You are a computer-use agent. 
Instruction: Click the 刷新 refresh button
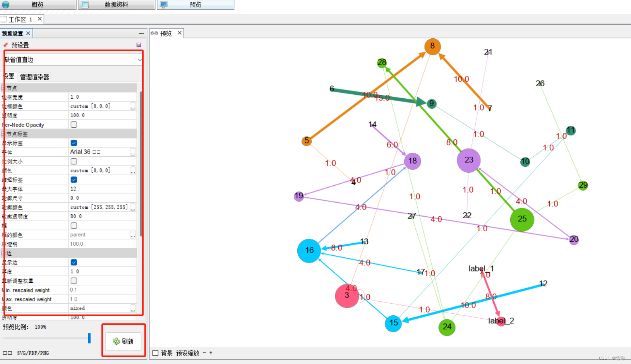pos(123,341)
